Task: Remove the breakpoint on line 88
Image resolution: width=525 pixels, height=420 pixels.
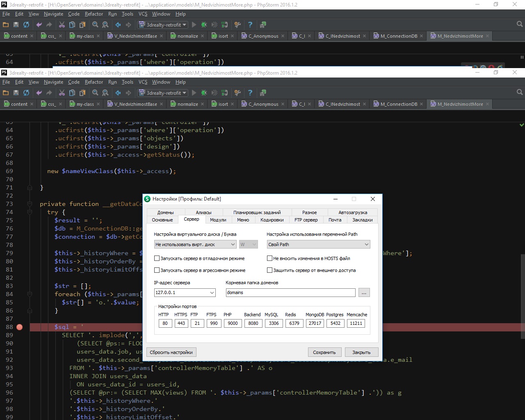Action: pos(19,327)
